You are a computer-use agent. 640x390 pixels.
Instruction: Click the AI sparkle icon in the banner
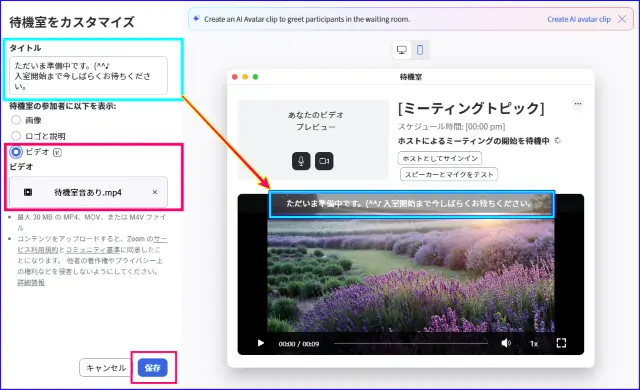[196, 19]
